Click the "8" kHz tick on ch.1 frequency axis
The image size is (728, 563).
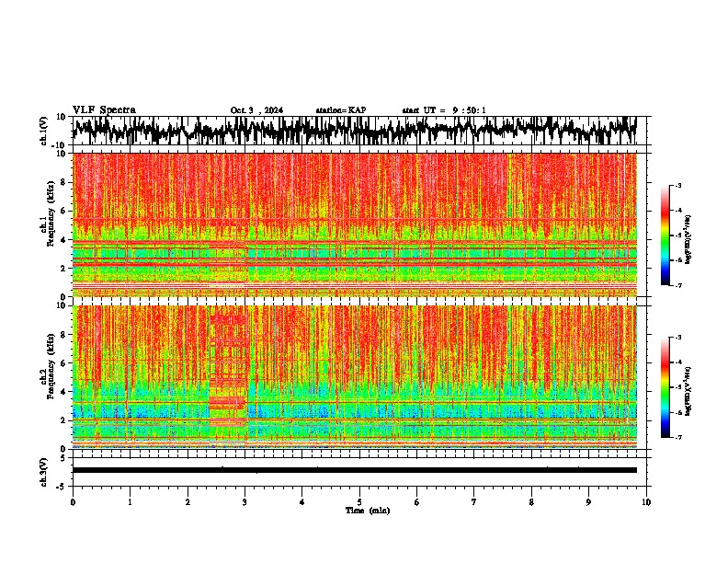[63, 182]
